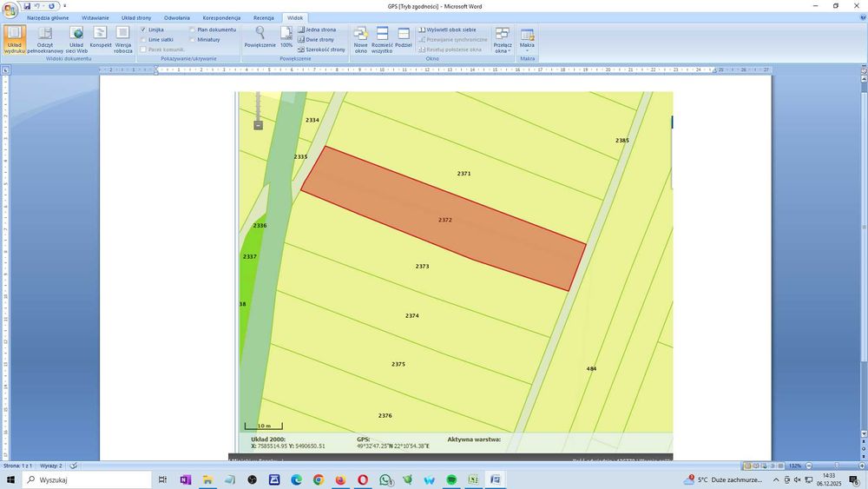Show hidden tray icons chevron
This screenshot has height=489, width=868.
[776, 479]
